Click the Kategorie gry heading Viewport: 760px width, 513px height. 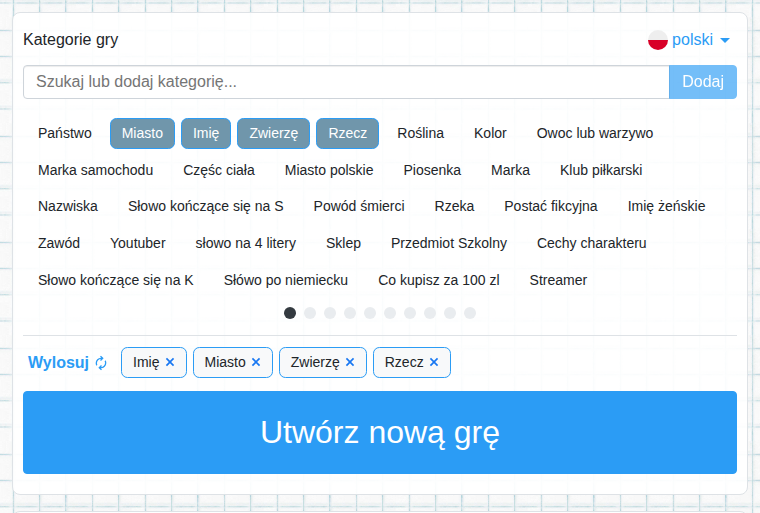[71, 39]
